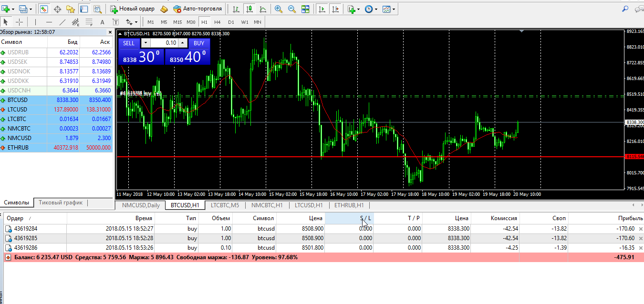Toggle the Market Watch panel icon
This screenshot has height=304, width=644.
click(x=43, y=9)
